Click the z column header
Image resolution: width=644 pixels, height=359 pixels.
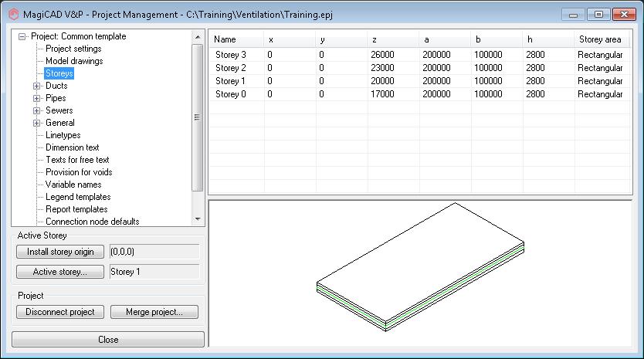pyautogui.click(x=393, y=39)
